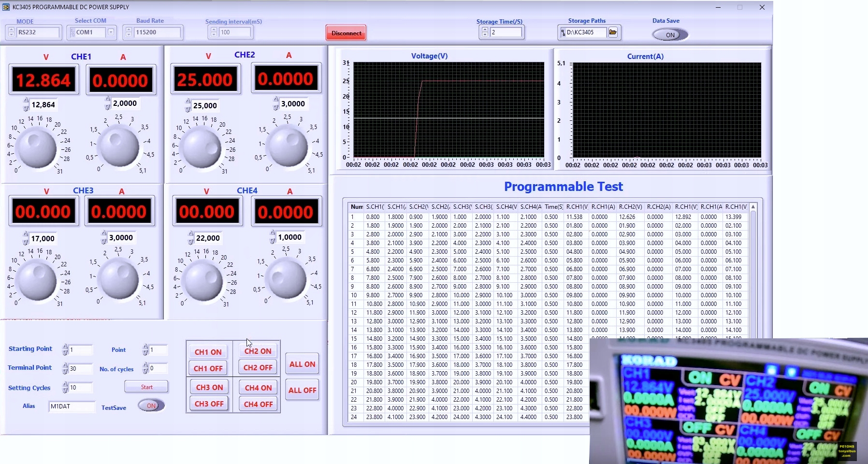
Task: Click the CH4 OFF button
Action: pyautogui.click(x=259, y=404)
